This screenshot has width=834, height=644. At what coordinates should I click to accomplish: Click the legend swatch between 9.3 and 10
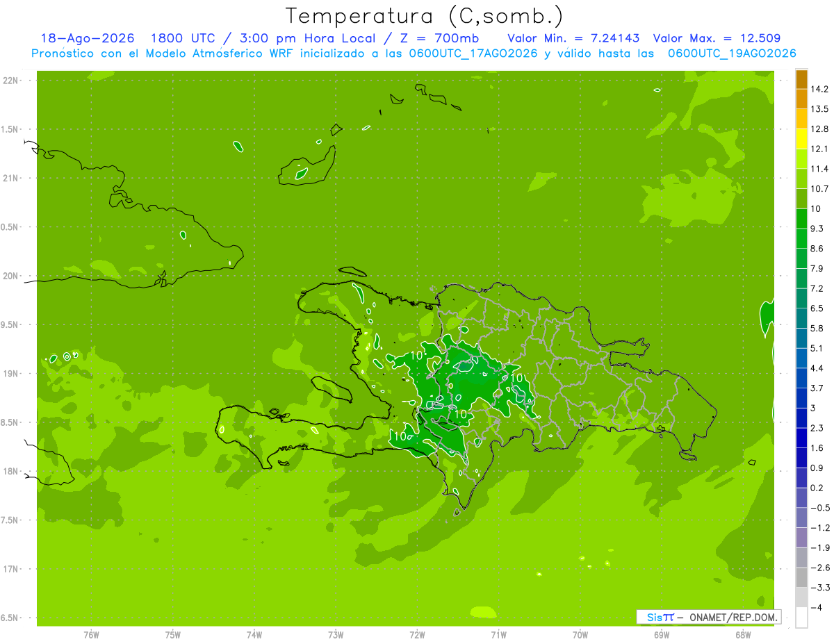tap(801, 218)
